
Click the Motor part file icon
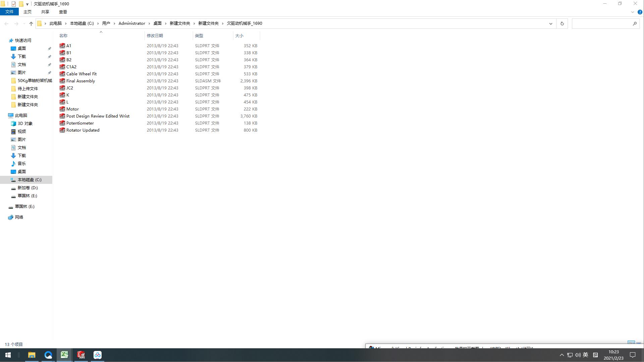point(62,109)
